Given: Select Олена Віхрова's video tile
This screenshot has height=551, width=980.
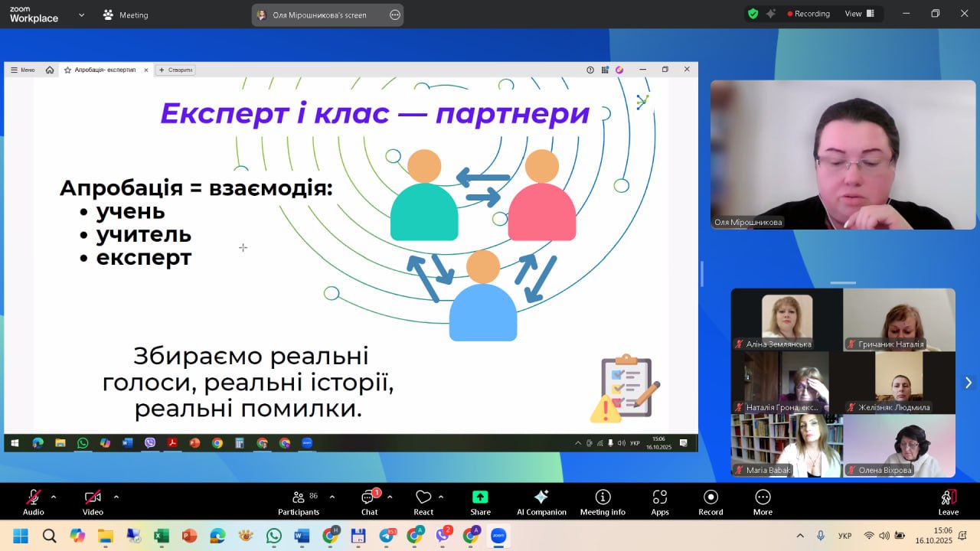Looking at the screenshot, I should point(900,446).
